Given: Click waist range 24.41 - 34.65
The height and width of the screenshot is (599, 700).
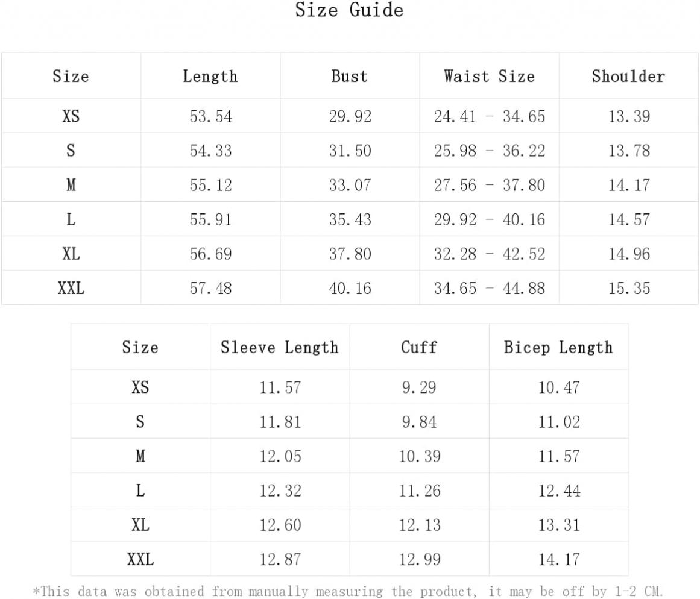Looking at the screenshot, I should click(x=490, y=116).
